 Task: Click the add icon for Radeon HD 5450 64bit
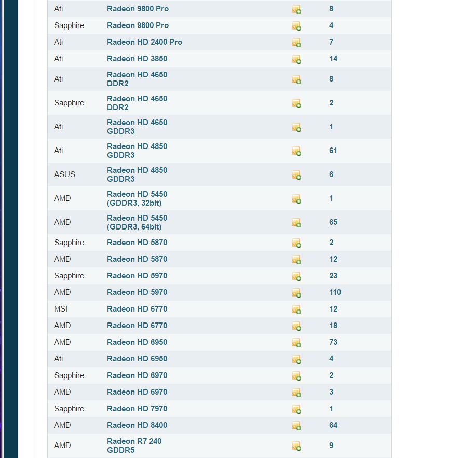tap(296, 223)
